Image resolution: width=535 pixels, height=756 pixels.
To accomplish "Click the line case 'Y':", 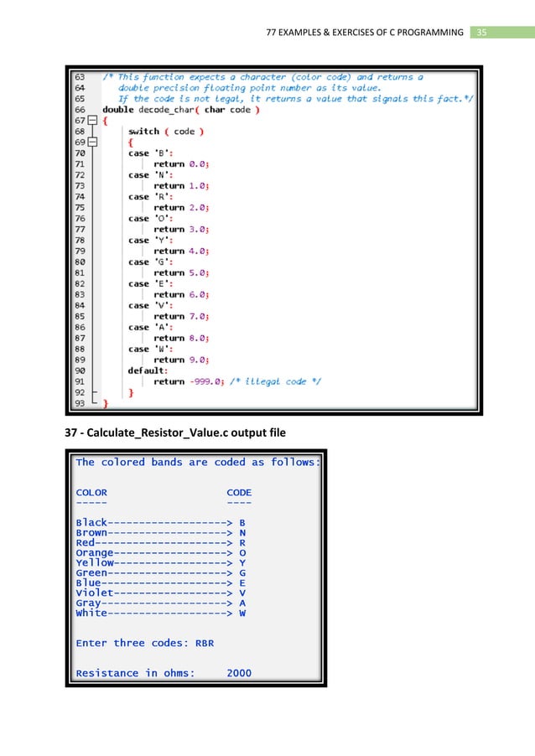I will [150, 240].
